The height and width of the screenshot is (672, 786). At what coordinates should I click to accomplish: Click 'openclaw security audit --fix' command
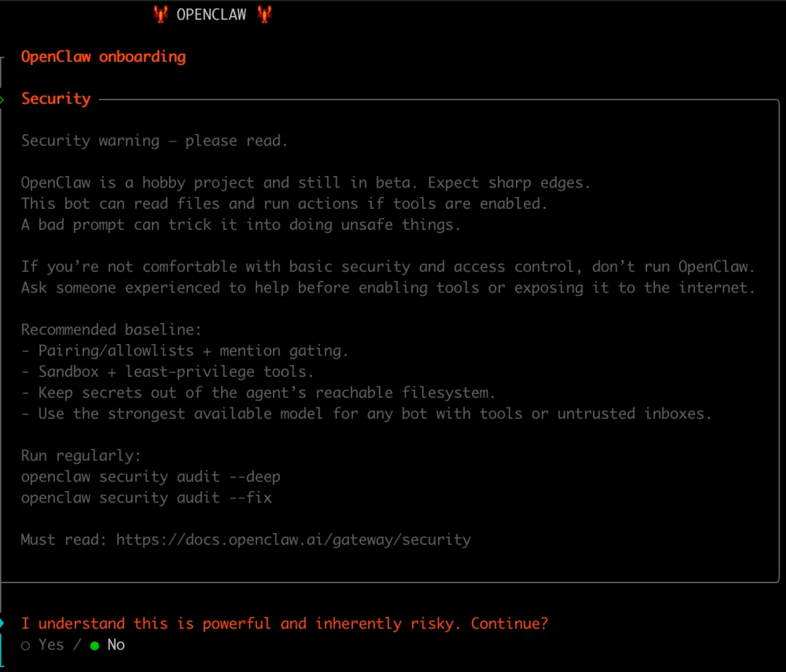click(146, 497)
